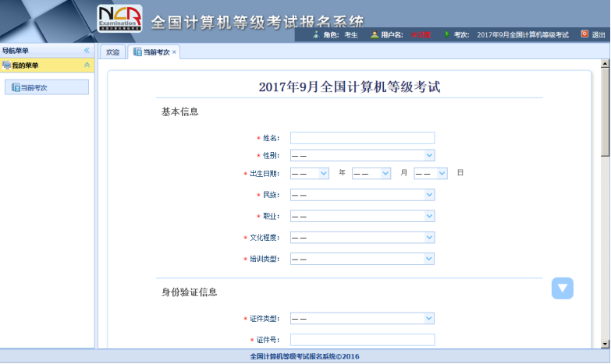Viewport: 611px width, 364px height.
Task: Click the 退出 logout link
Action: pyautogui.click(x=599, y=34)
